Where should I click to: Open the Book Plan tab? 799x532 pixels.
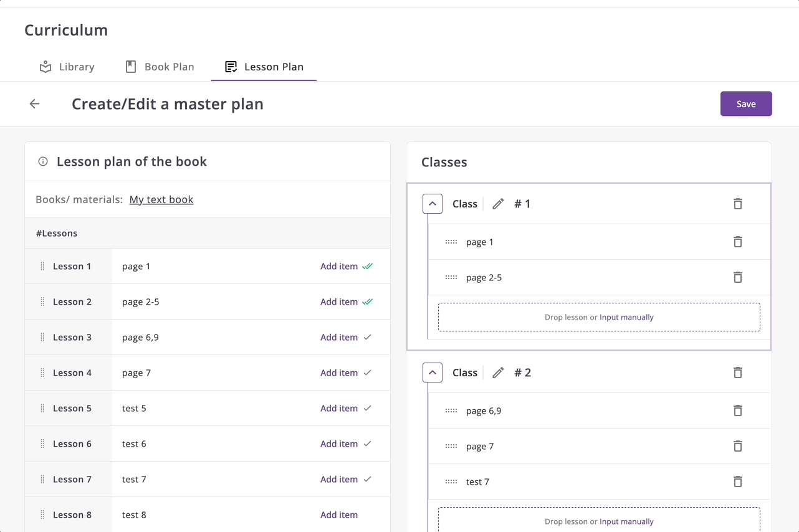(x=160, y=67)
